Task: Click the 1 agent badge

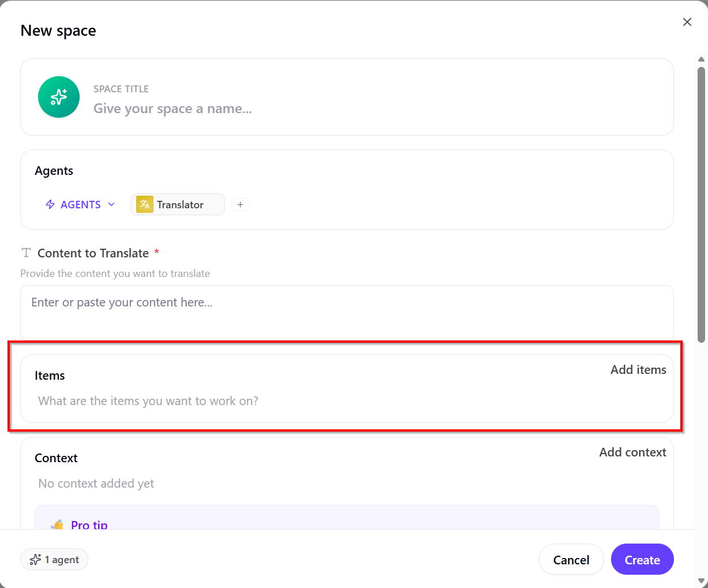Action: (54, 560)
